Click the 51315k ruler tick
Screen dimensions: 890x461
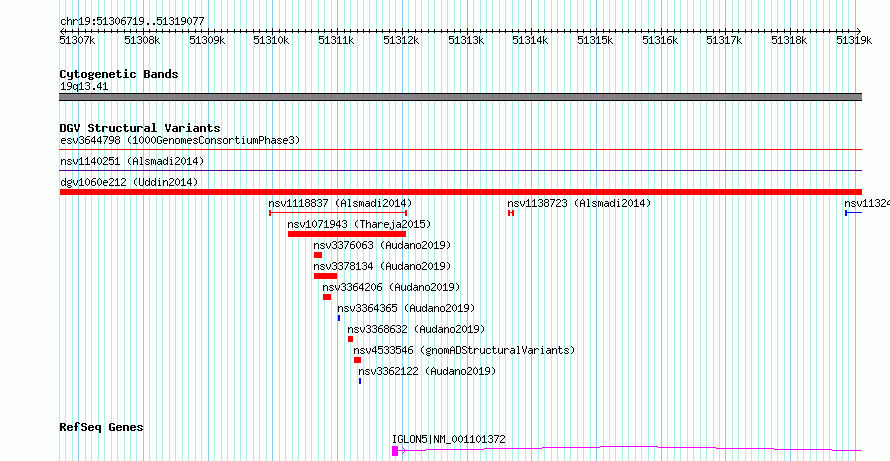595,40
